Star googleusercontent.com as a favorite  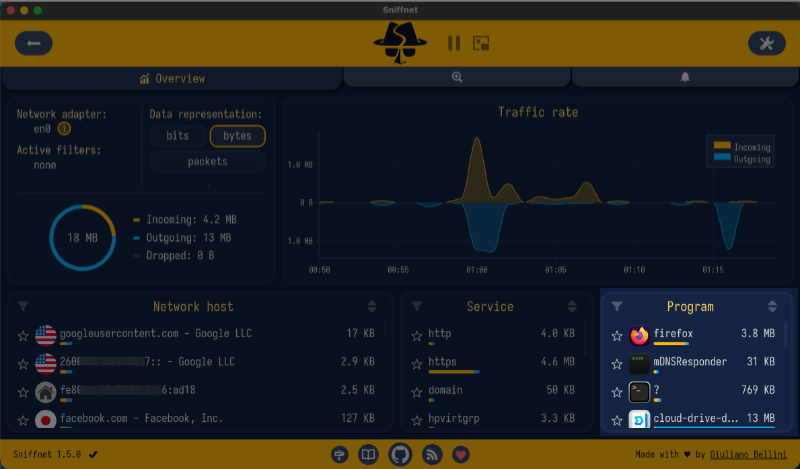click(x=23, y=336)
